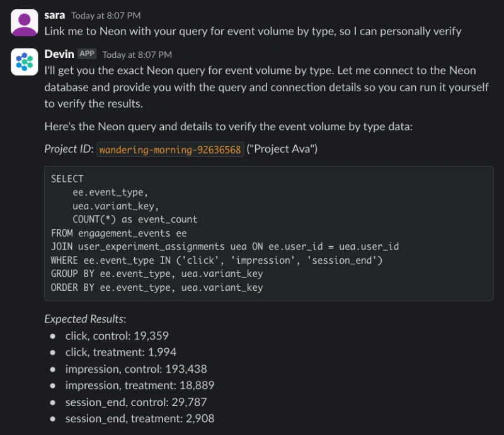504x435 pixels.
Task: Click the ORDER BY line in query
Action: 157,287
